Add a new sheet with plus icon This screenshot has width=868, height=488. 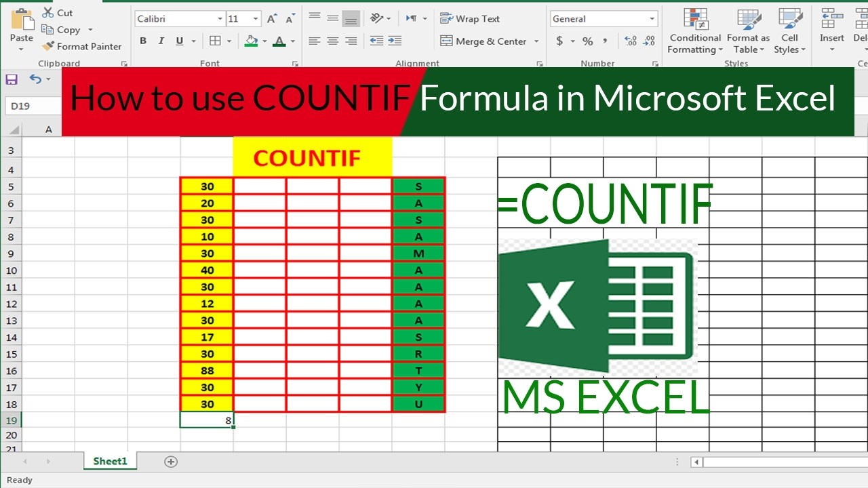(x=171, y=462)
